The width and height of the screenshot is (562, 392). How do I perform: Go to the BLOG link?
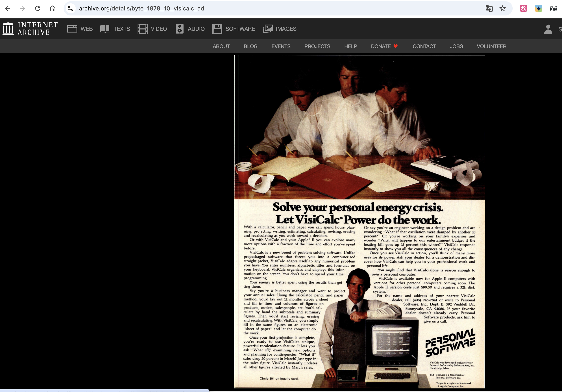250,46
